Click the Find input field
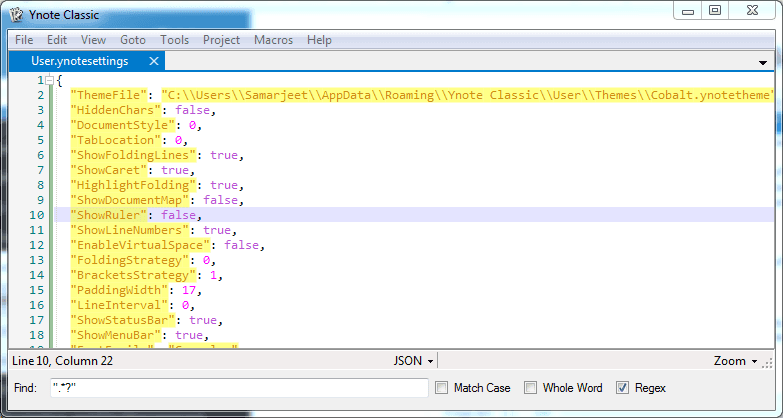Screen dimensions: 783x418 [x=239, y=388]
